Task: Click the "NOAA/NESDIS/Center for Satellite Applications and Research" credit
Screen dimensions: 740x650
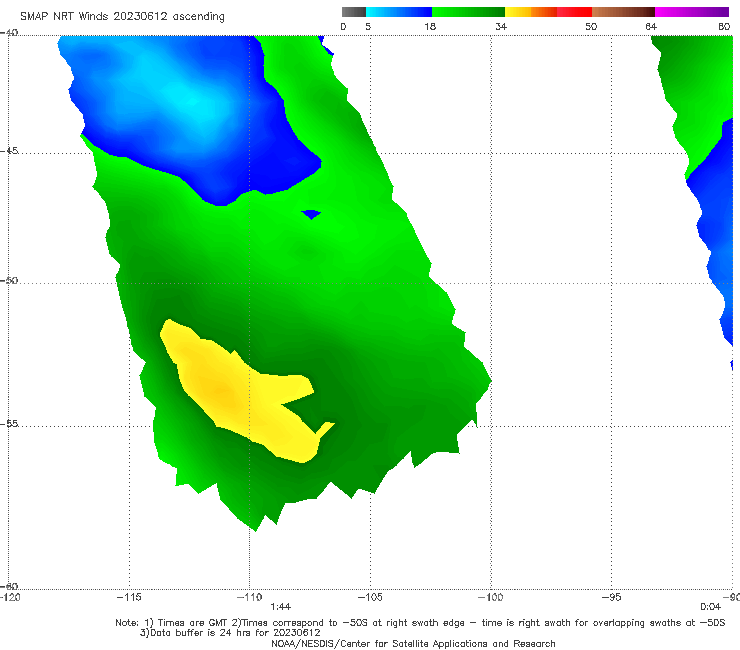Action: pyautogui.click(x=413, y=643)
